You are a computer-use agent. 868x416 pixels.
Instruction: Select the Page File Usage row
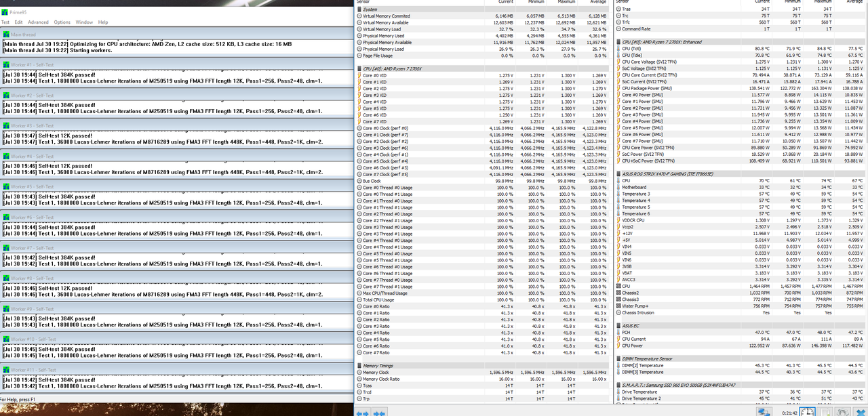[x=482, y=56]
